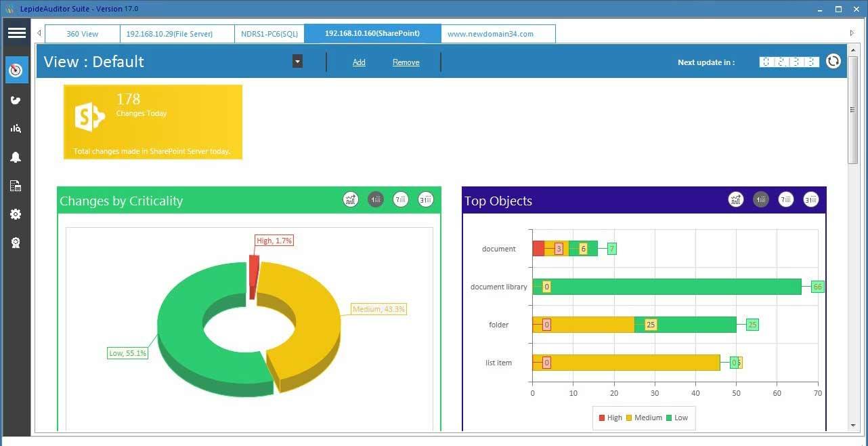Click the trend chart icon on Top Objects
The width and height of the screenshot is (868, 446).
point(736,199)
